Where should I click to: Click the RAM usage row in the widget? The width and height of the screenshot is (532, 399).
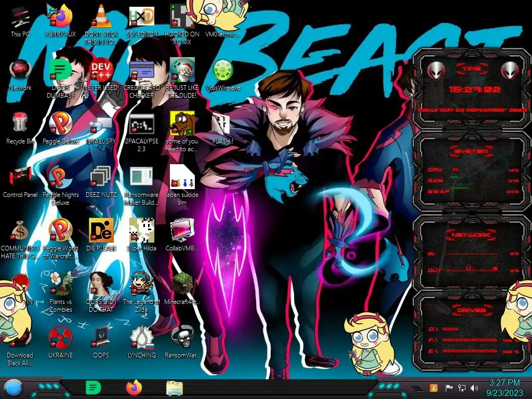point(474,180)
